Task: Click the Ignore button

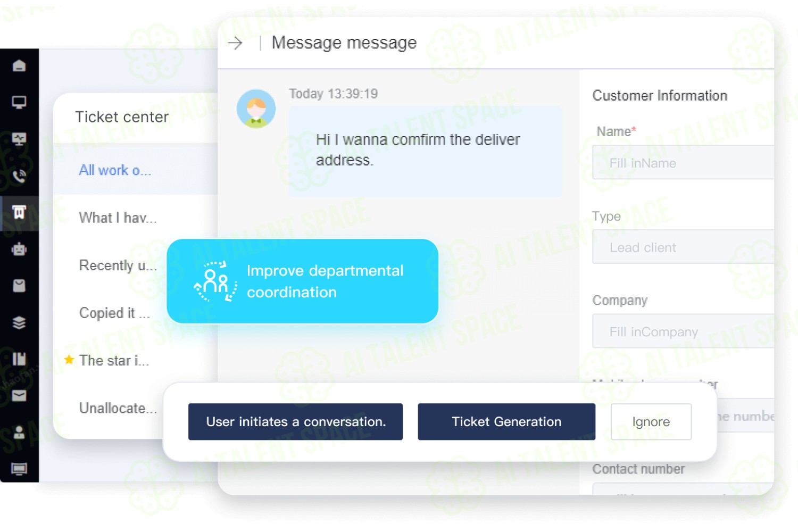Action: click(651, 422)
